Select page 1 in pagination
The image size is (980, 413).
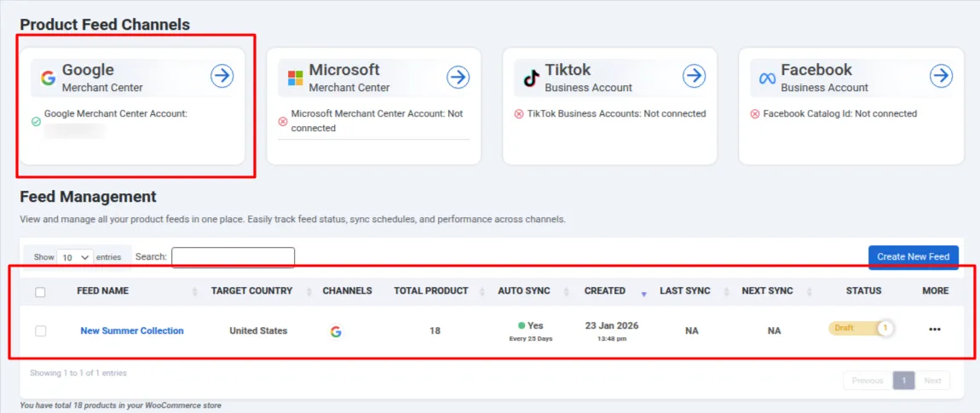click(904, 381)
